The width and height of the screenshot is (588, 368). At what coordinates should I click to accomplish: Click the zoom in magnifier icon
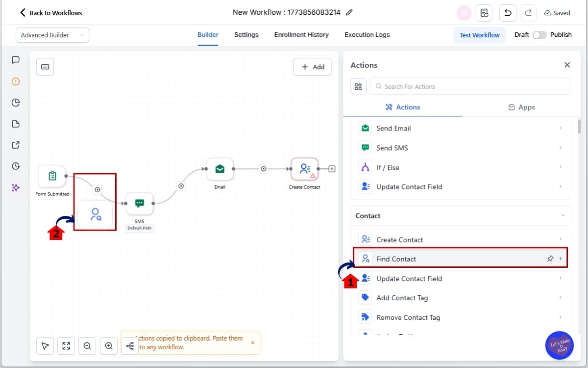click(109, 346)
